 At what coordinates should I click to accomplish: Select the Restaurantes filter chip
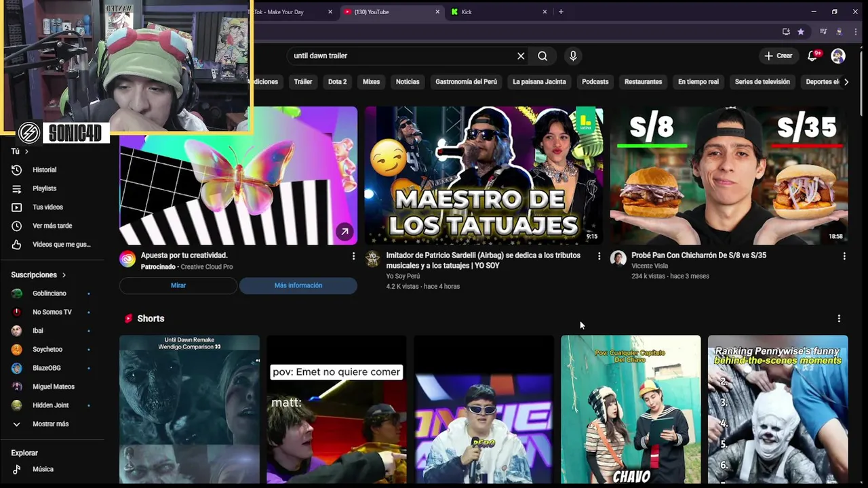(x=643, y=82)
